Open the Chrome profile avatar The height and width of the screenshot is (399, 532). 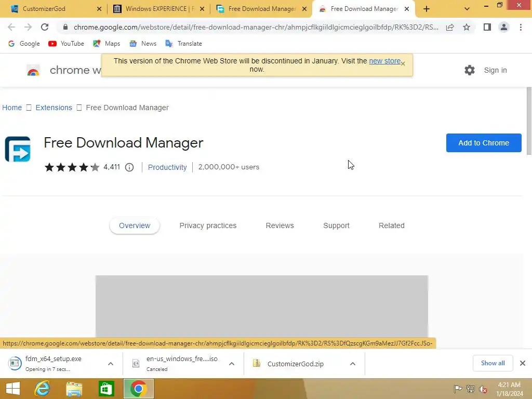click(504, 27)
